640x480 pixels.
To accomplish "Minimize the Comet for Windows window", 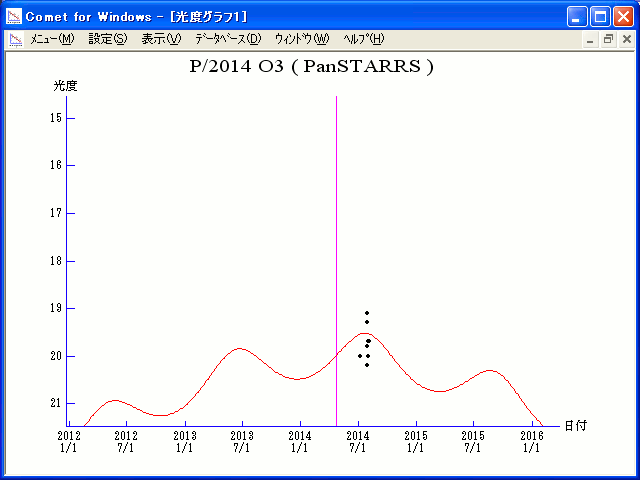I will 577,17.
